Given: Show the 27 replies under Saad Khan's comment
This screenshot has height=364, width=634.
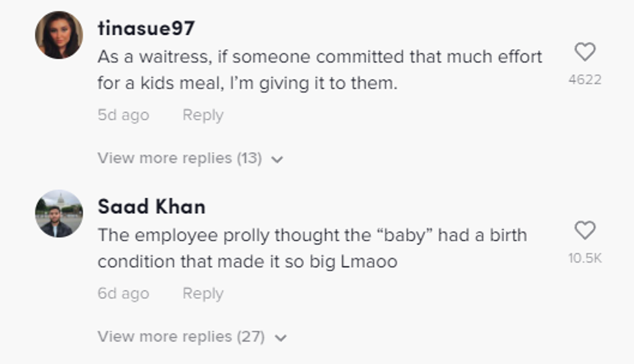Looking at the screenshot, I should tap(181, 337).
